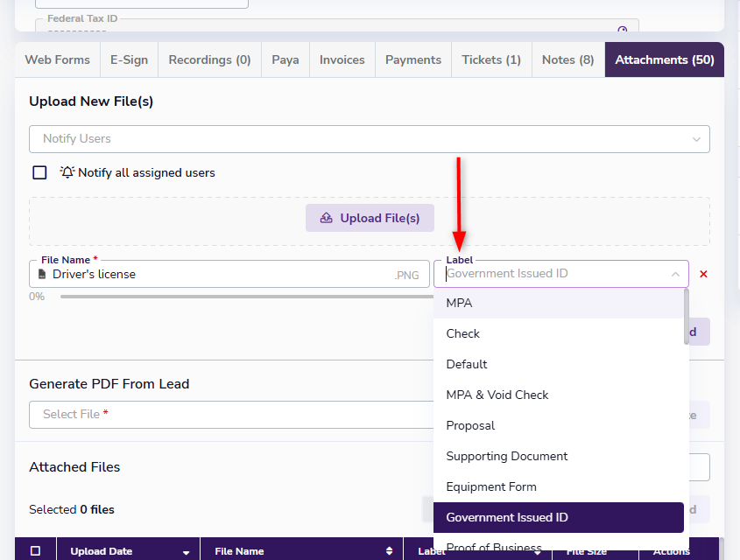This screenshot has height=560, width=740.
Task: Open the Payments tab
Action: (413, 59)
